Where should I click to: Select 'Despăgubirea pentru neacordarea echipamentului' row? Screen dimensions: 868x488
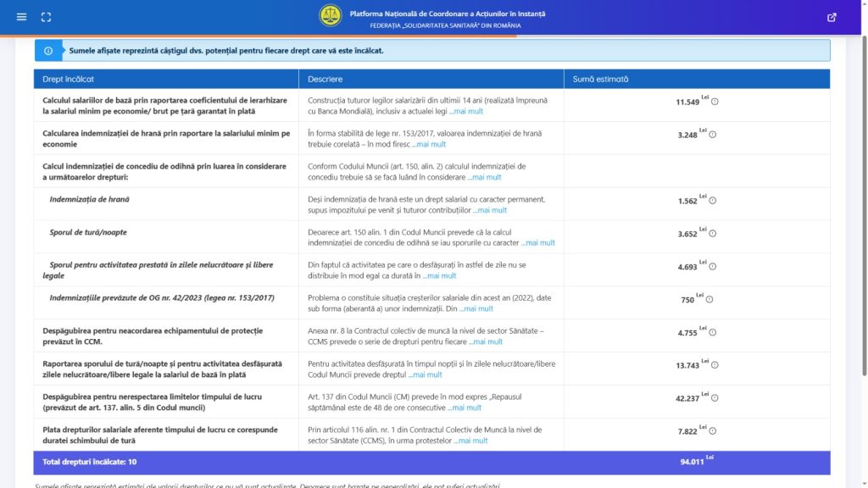tap(153, 335)
